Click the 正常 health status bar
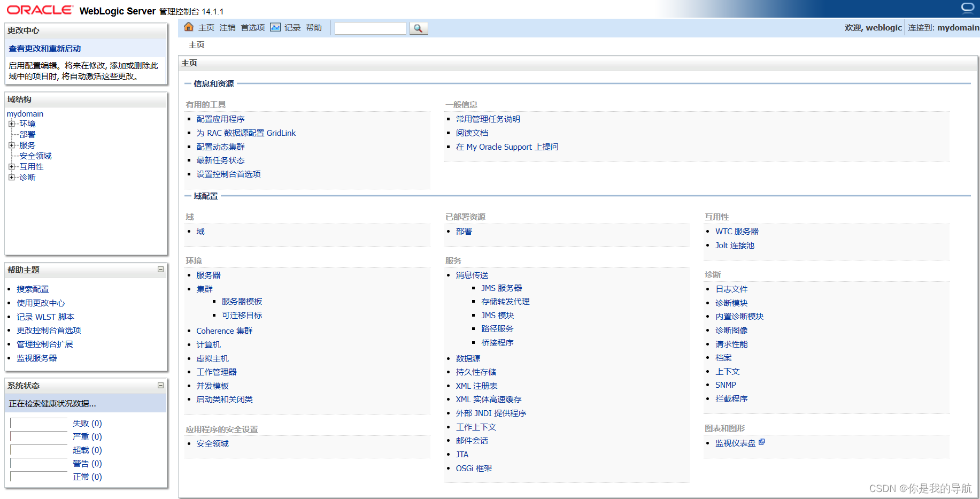Image resolution: width=980 pixels, height=499 pixels. [38, 477]
